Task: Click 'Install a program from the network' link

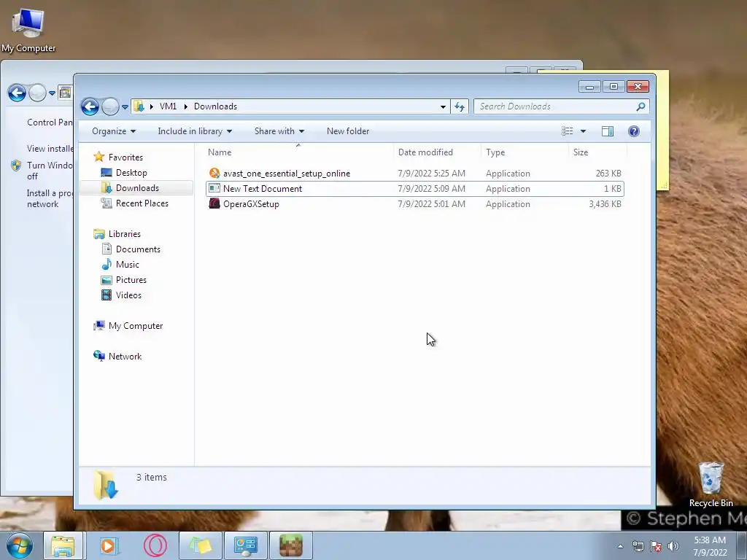Action: [x=50, y=198]
